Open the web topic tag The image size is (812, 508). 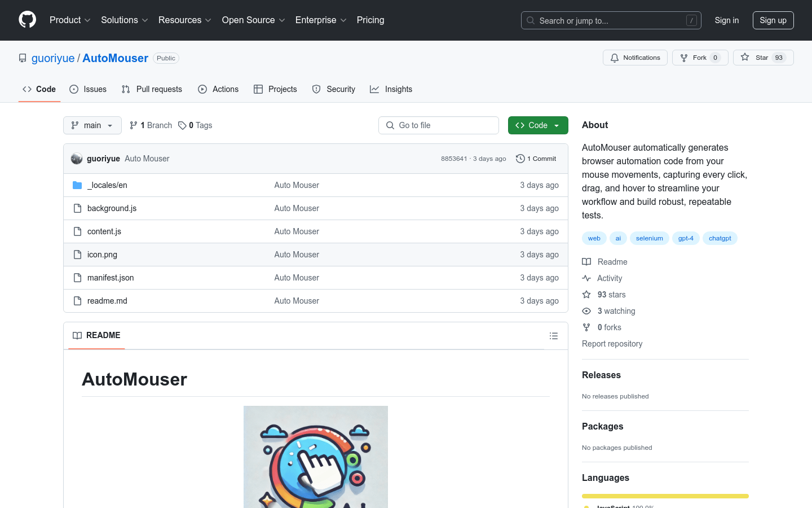coord(594,238)
